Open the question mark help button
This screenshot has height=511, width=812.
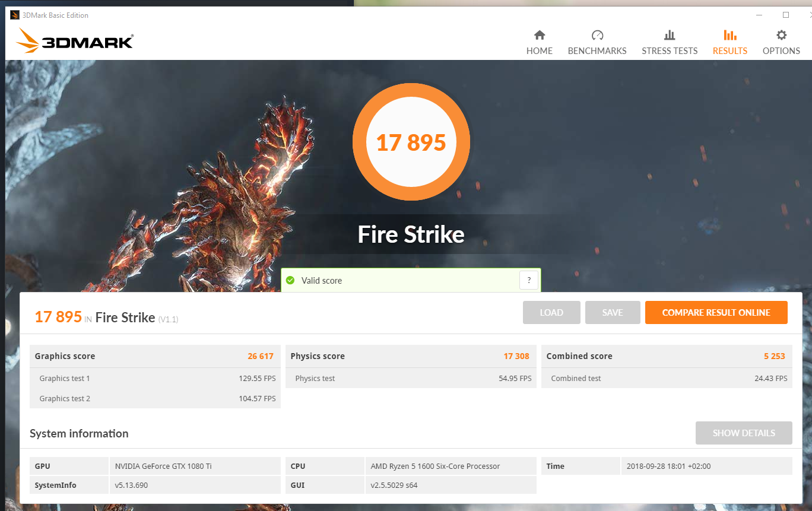tap(529, 280)
